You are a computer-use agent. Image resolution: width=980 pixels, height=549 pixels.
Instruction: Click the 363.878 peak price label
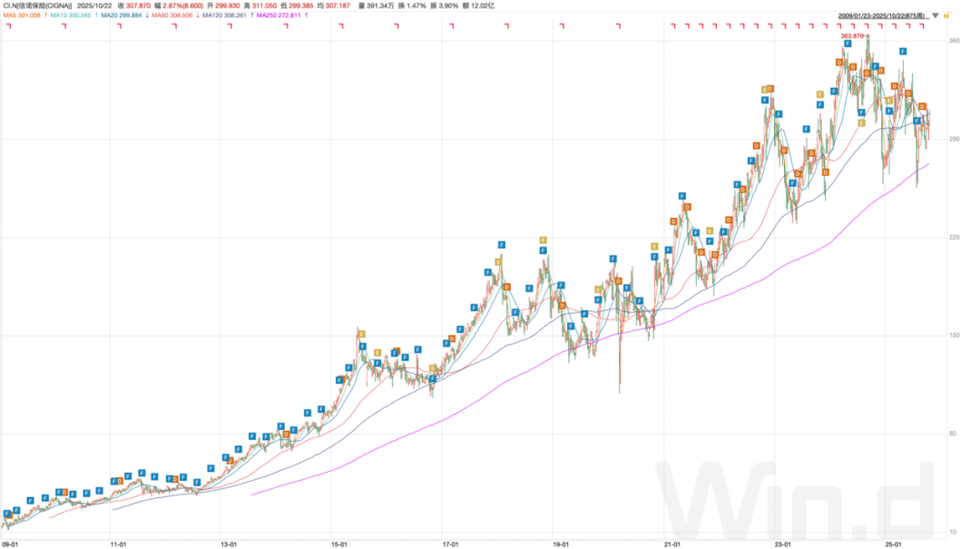pos(854,36)
